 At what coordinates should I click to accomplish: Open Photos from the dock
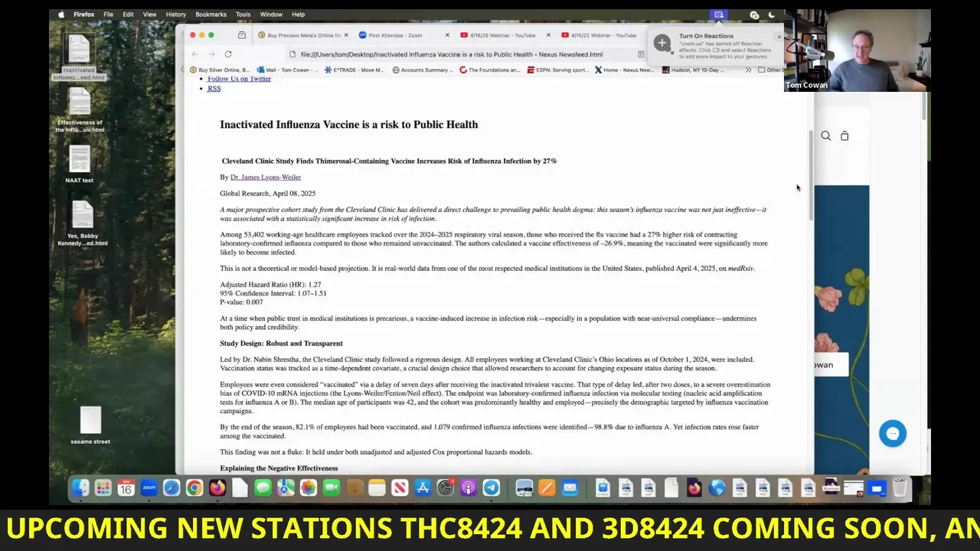click(x=309, y=488)
